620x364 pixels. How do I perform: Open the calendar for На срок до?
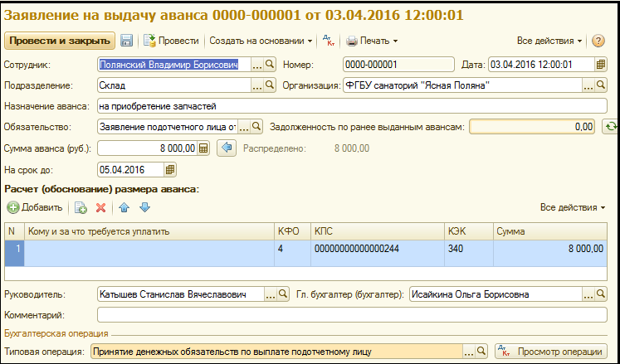(170, 170)
